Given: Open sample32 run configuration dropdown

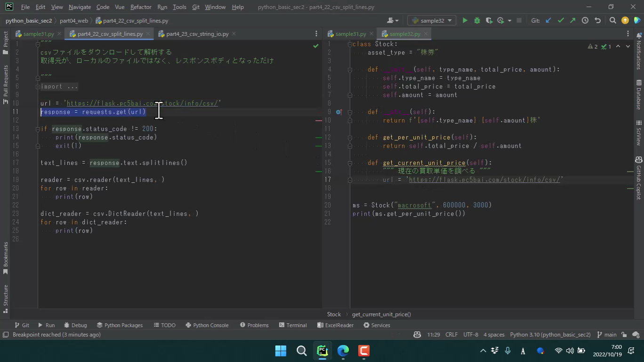Looking at the screenshot, I should coord(432,20).
